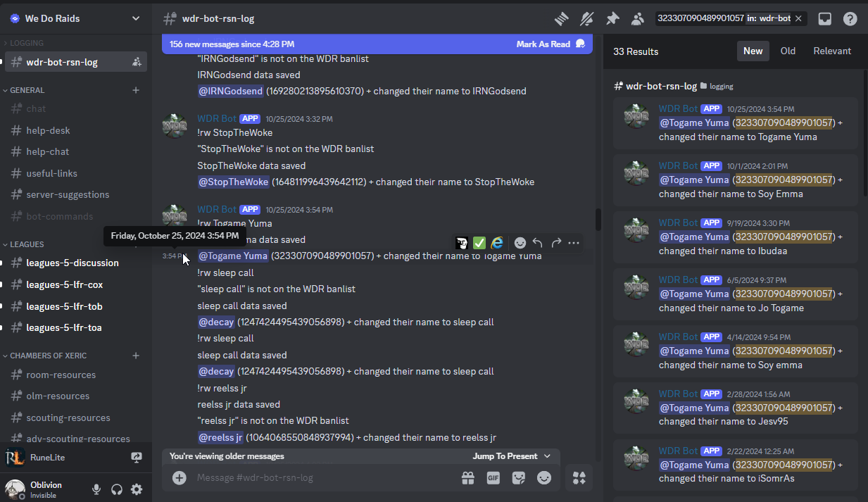
Task: Open leagues-5-discussion channel
Action: [76, 263]
